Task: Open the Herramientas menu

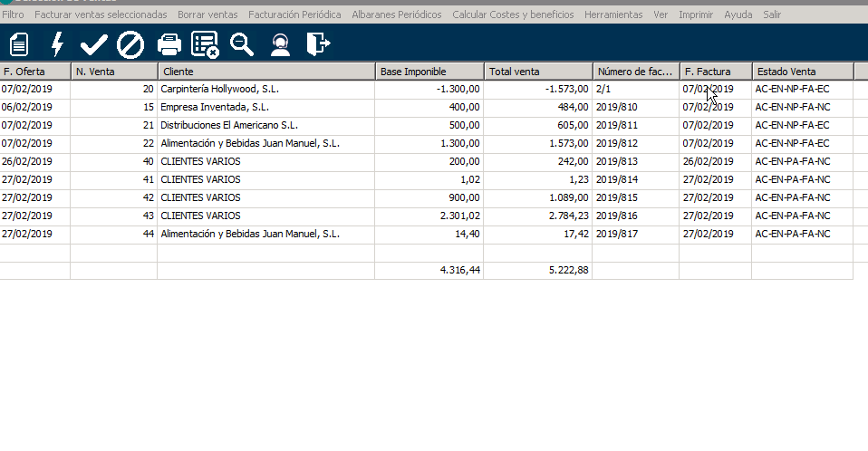Action: 613,15
